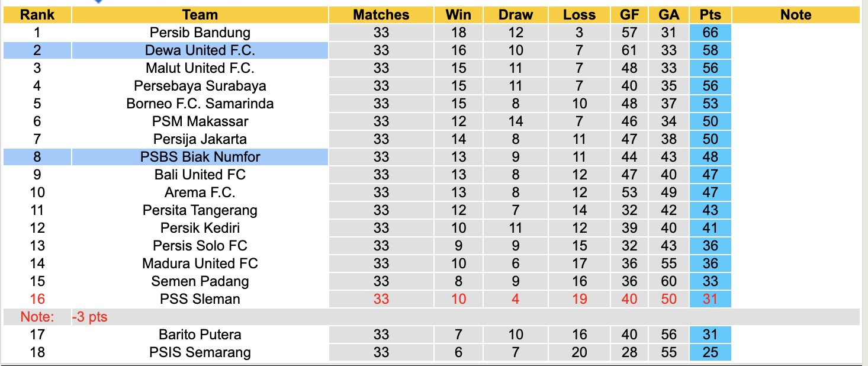Sort by the Pts column header

pyautogui.click(x=710, y=15)
